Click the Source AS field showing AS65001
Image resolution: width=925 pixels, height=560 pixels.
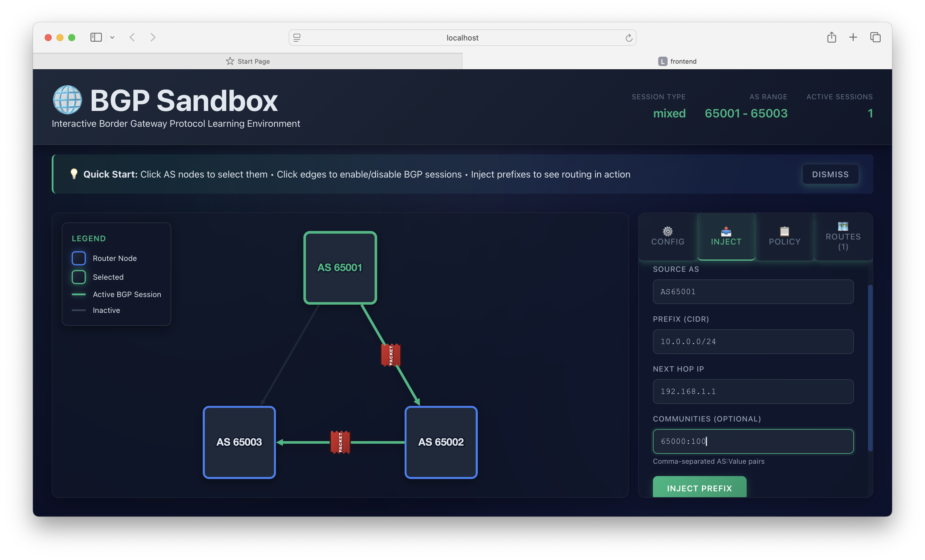pyautogui.click(x=753, y=291)
